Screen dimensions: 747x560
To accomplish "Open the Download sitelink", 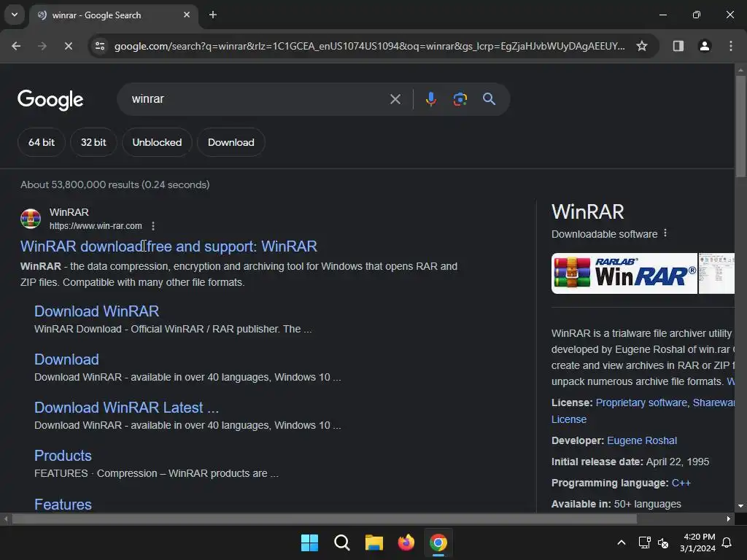I will pyautogui.click(x=66, y=359).
